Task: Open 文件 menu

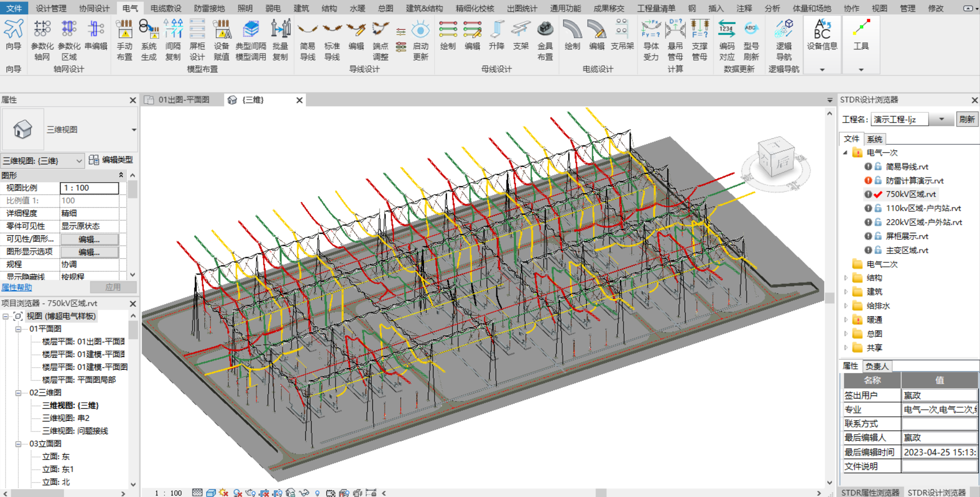Action: pyautogui.click(x=14, y=8)
